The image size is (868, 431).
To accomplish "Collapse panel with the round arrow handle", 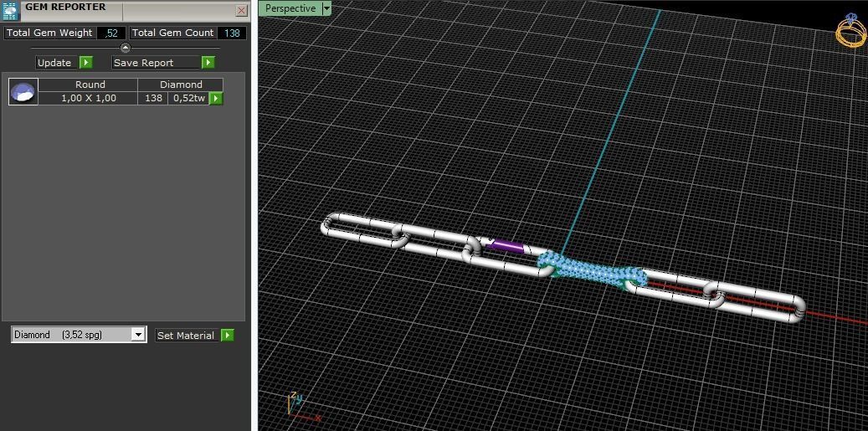I will [x=126, y=48].
